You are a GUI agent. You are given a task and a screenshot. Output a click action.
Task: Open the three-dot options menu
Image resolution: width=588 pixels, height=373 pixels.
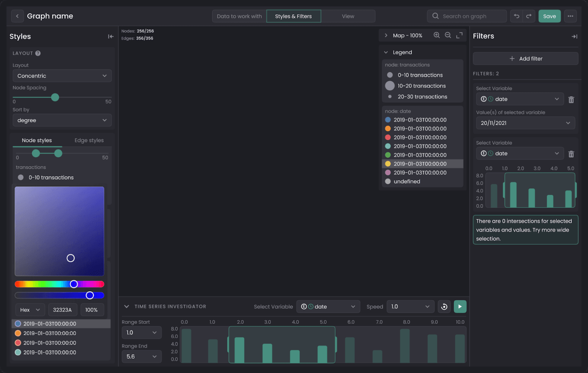pyautogui.click(x=571, y=16)
